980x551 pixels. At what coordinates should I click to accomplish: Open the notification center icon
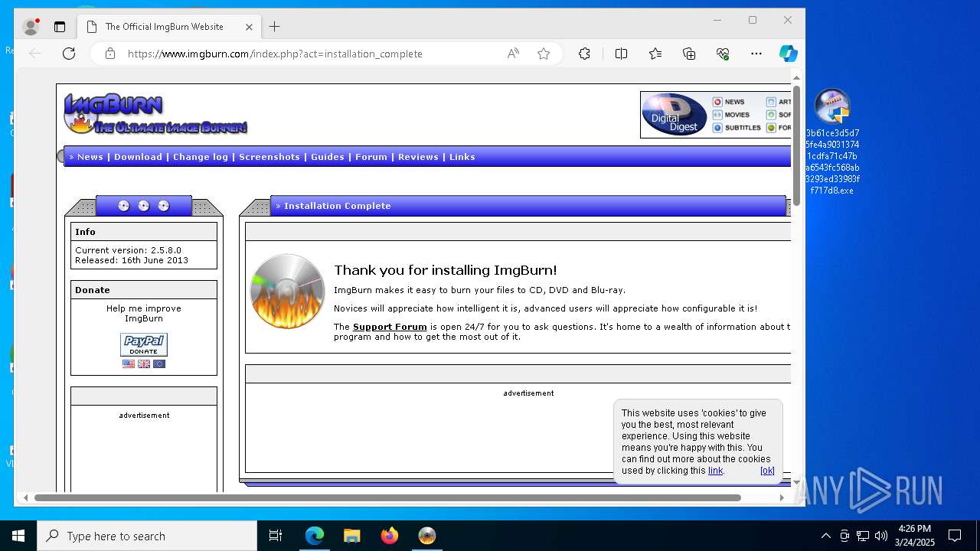tap(955, 536)
